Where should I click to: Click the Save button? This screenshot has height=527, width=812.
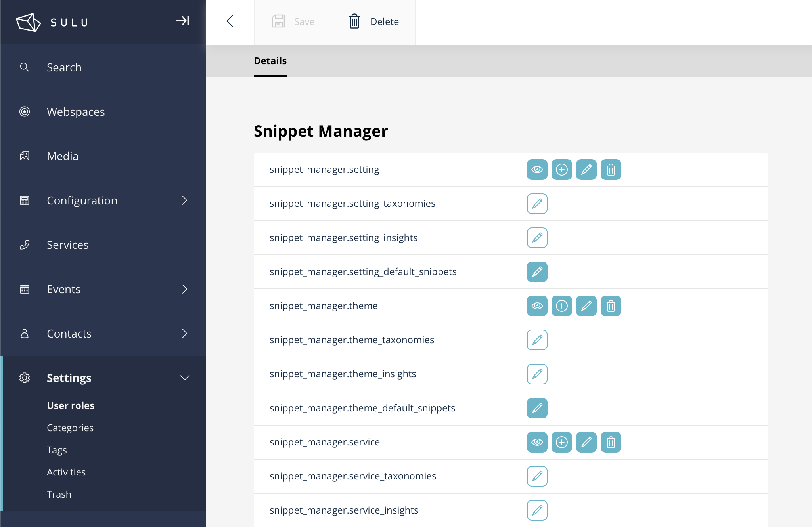click(293, 21)
